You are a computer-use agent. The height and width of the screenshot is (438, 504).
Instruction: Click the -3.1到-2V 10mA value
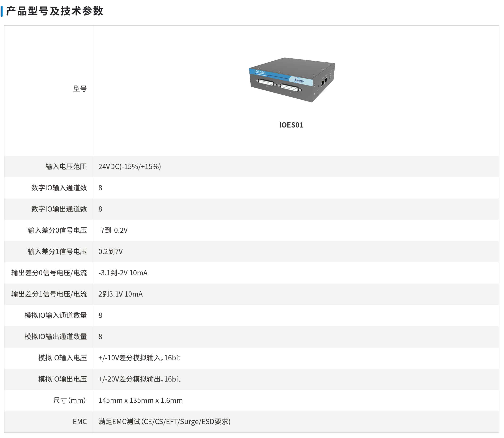pyautogui.click(x=123, y=273)
